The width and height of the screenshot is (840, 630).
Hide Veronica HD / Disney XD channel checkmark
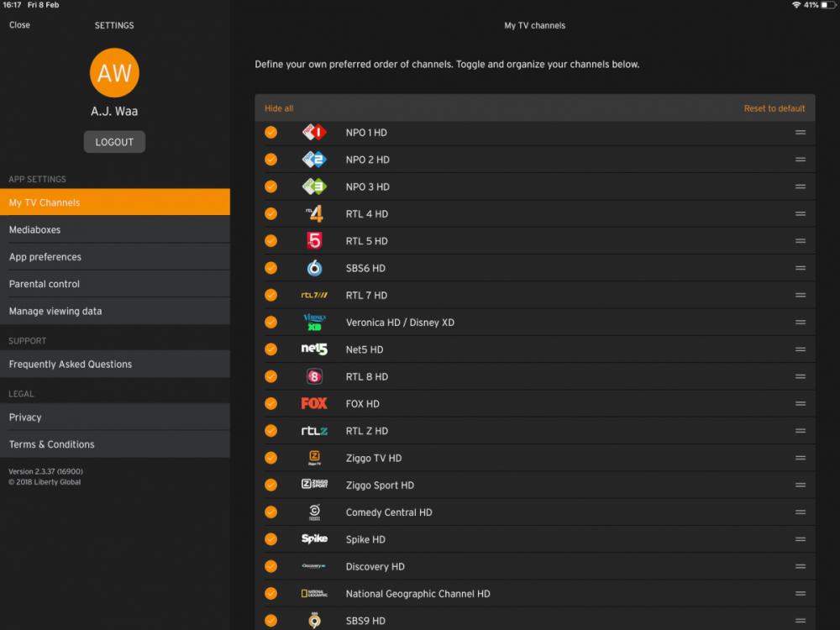(x=271, y=322)
